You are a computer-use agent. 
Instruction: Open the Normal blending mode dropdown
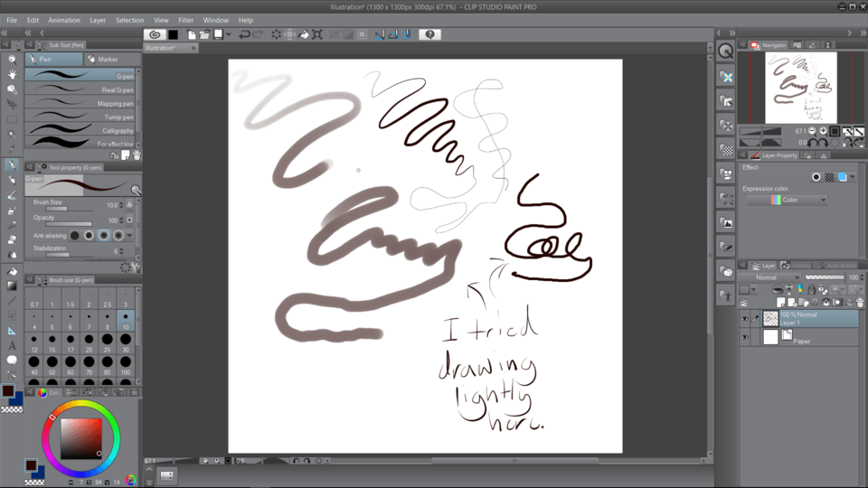(x=770, y=277)
